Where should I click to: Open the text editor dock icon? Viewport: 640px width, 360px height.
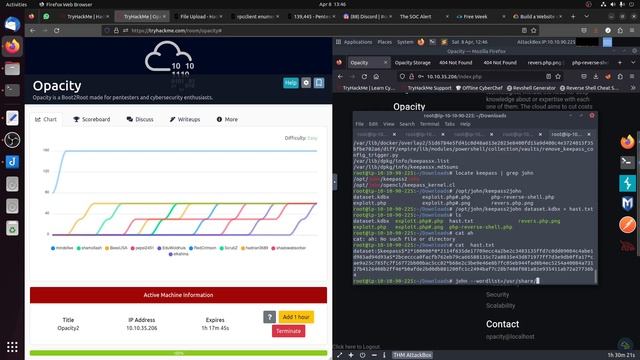tap(12, 118)
